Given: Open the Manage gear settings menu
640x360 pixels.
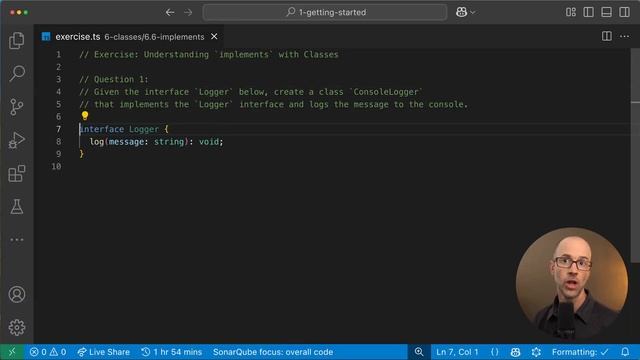Looking at the screenshot, I should (17, 327).
